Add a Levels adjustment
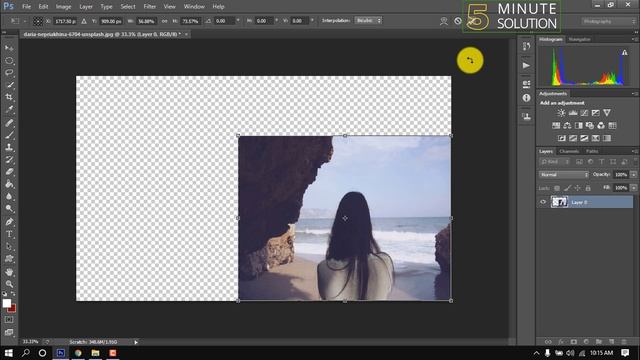This screenshot has width=640, height=360. pos(573,113)
